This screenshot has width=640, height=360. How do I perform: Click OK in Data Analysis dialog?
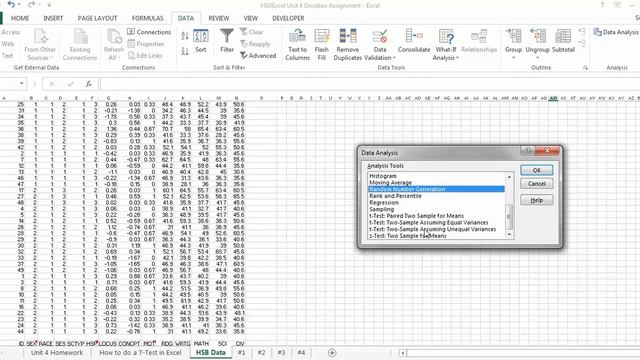tap(537, 170)
